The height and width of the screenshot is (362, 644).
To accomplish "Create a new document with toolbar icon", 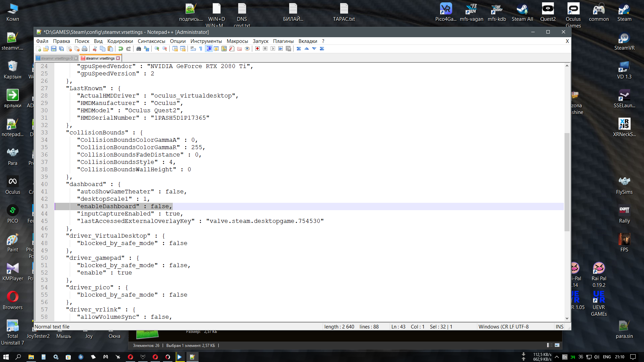I will point(38,49).
